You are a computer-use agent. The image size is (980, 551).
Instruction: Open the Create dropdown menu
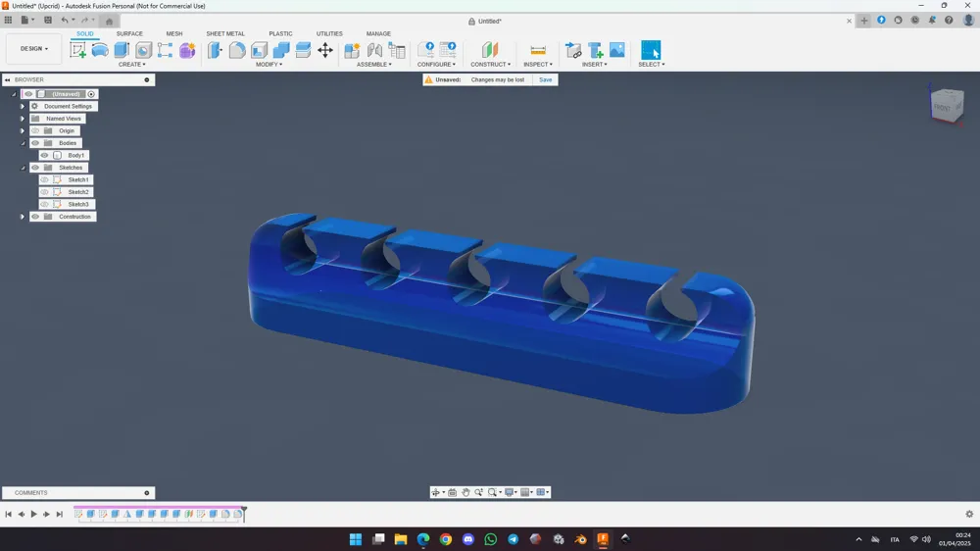pos(132,65)
